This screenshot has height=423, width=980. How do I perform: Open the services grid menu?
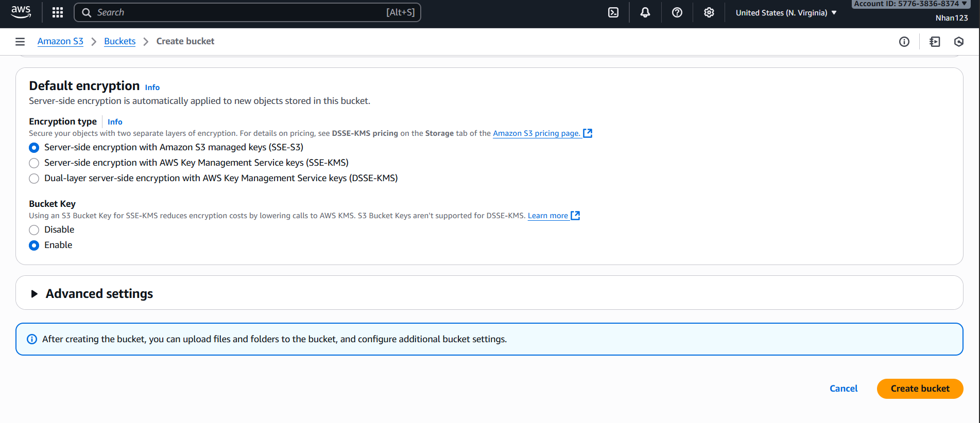click(58, 12)
